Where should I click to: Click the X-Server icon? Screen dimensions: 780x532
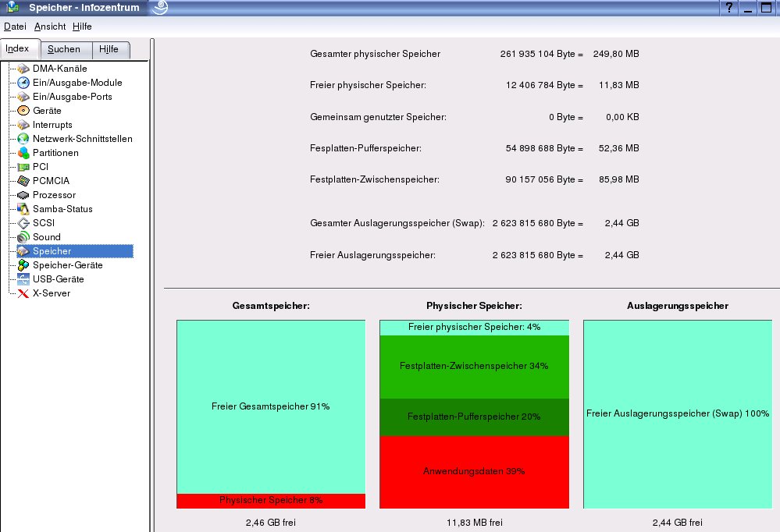pos(23,293)
